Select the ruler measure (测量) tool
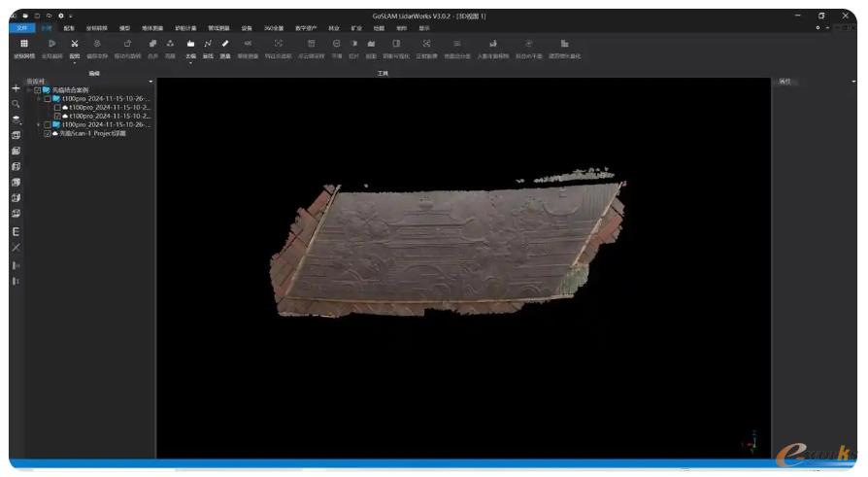868x477 pixels. pyautogui.click(x=224, y=43)
